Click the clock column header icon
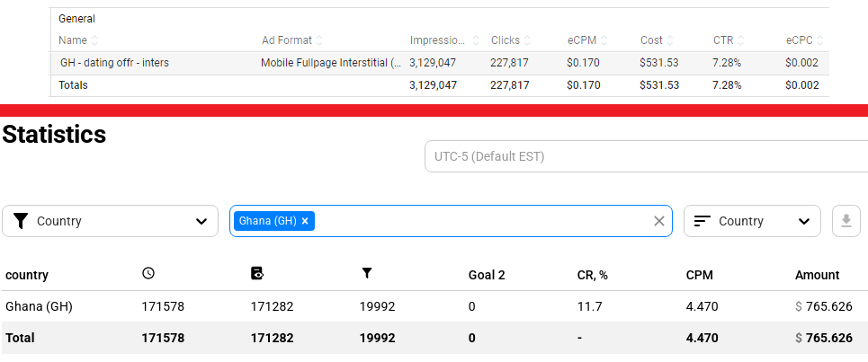Image resolution: width=868 pixels, height=362 pixels. 148,274
